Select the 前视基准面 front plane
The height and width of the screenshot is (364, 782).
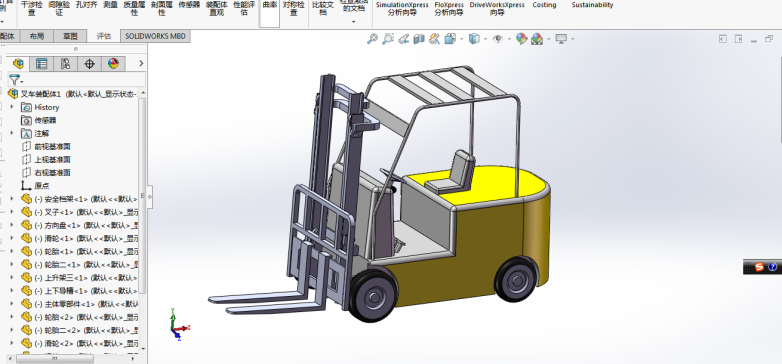[46, 146]
